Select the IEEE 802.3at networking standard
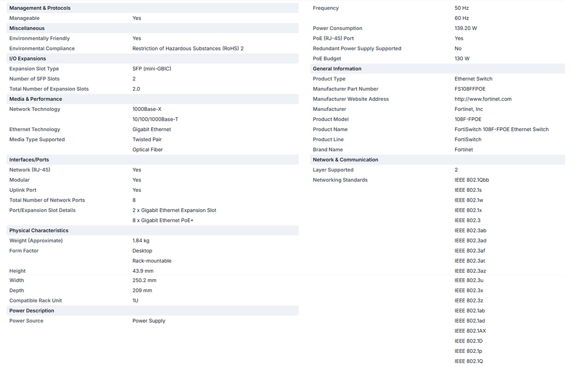Image resolution: width=588 pixels, height=368 pixels. (x=469, y=261)
